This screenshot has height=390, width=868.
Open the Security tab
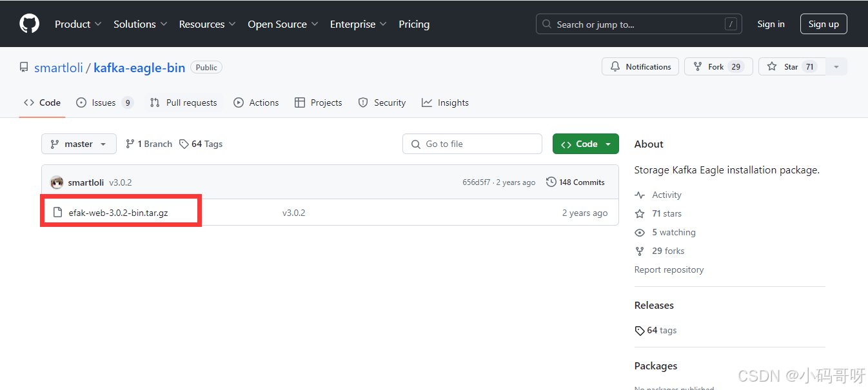coord(382,102)
